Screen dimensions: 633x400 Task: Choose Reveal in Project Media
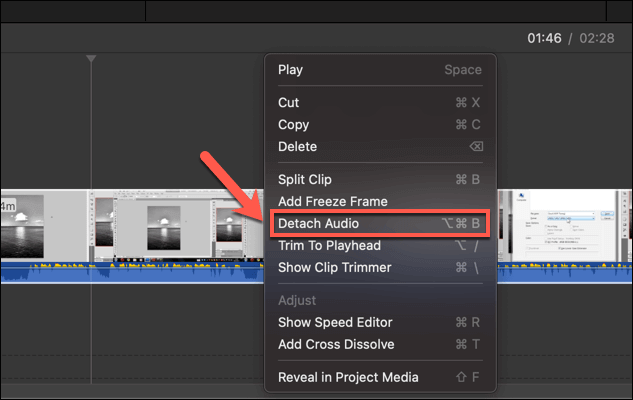[x=348, y=377]
